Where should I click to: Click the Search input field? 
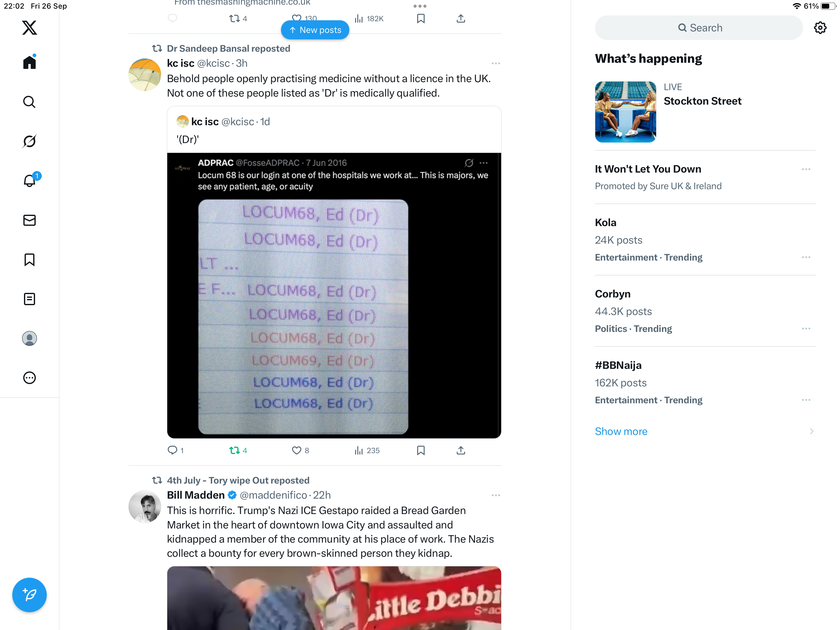tap(699, 28)
